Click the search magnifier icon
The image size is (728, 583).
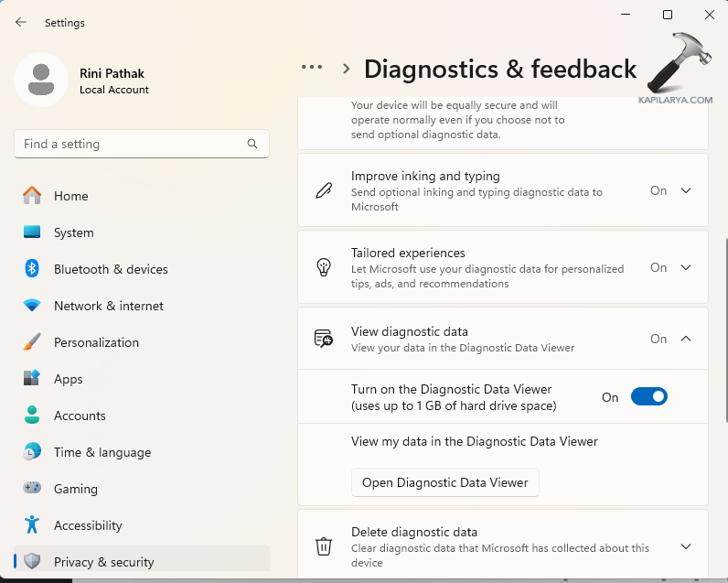coord(252,144)
